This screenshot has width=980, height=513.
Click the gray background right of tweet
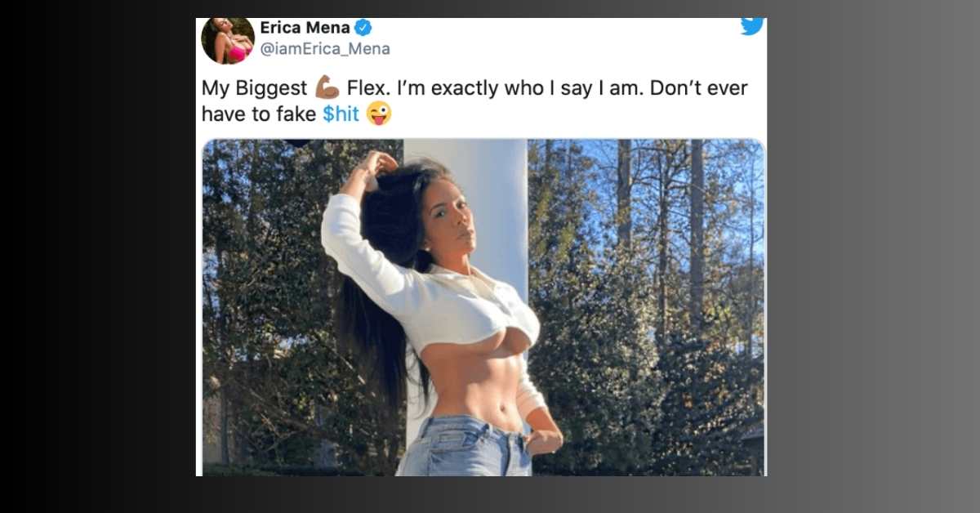pyautogui.click(x=873, y=256)
